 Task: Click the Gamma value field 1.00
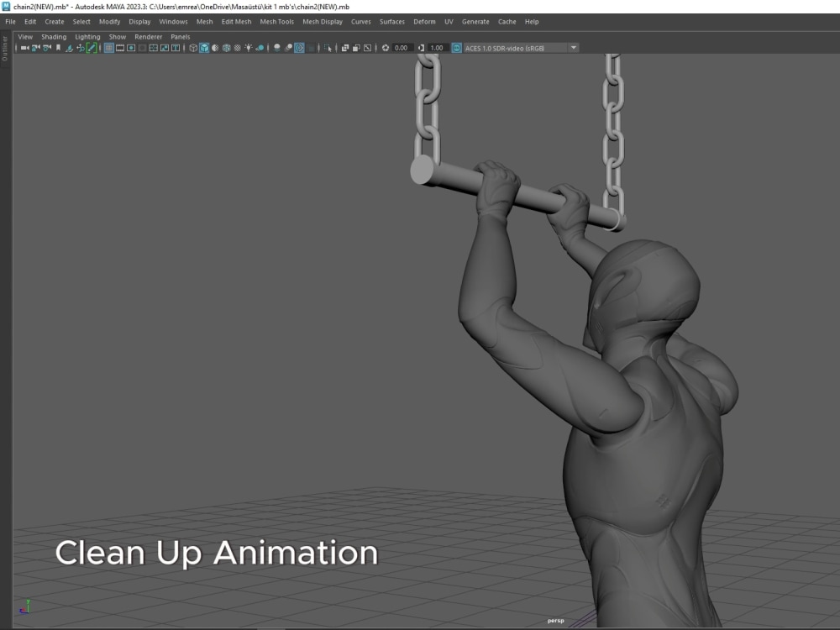[438, 48]
